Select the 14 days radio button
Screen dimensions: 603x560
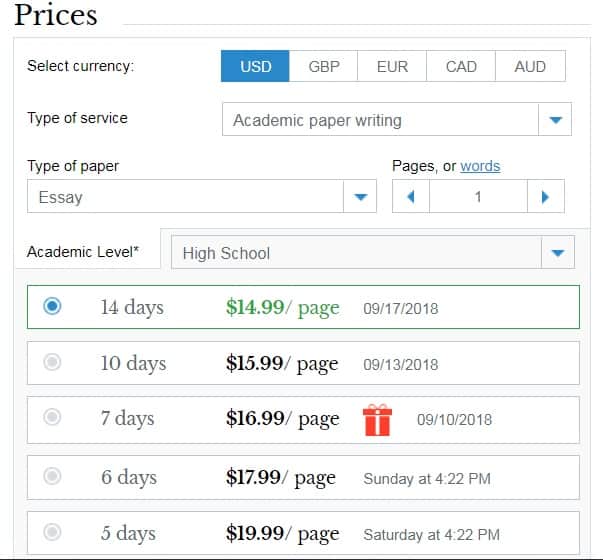[52, 306]
